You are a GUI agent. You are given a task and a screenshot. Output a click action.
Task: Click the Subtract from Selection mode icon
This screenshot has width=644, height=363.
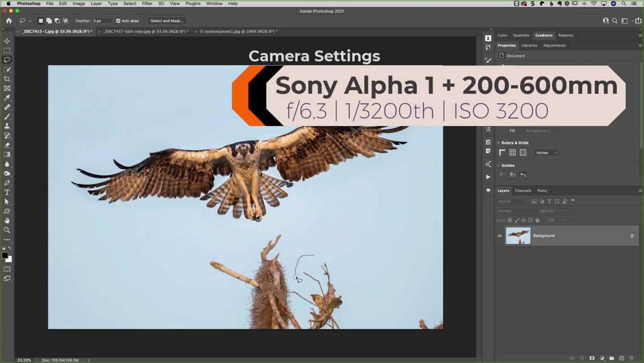[57, 21]
